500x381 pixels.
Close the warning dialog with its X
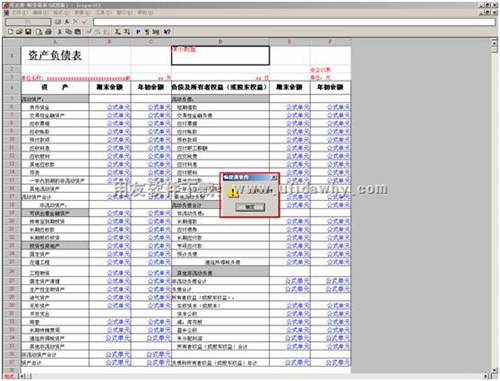[x=274, y=177]
